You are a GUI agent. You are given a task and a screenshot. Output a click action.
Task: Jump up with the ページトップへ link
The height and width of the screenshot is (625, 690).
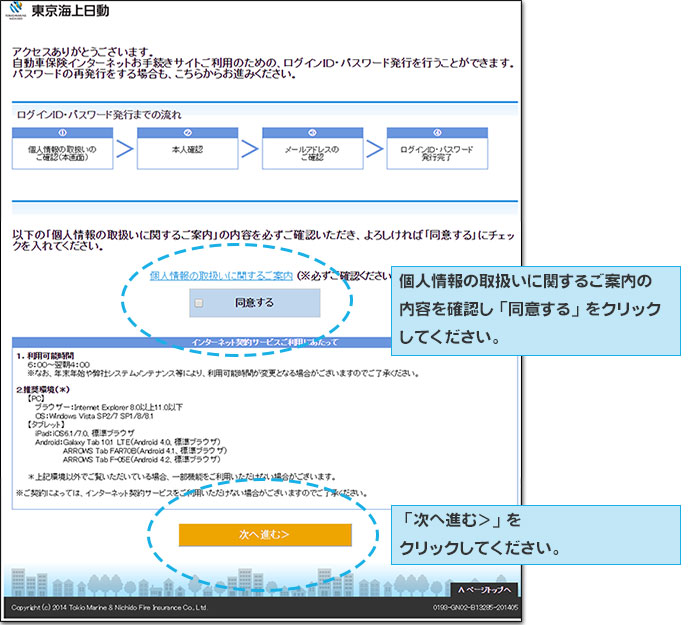pyautogui.click(x=484, y=589)
